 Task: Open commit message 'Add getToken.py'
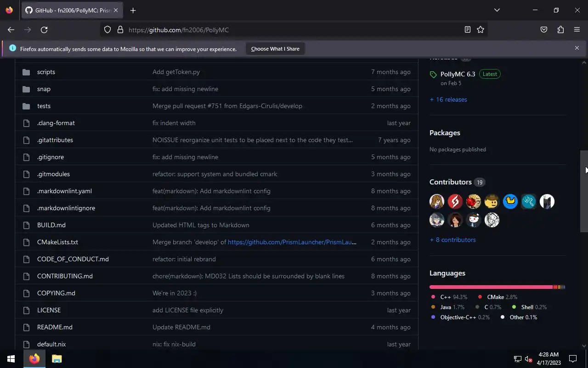click(x=176, y=72)
